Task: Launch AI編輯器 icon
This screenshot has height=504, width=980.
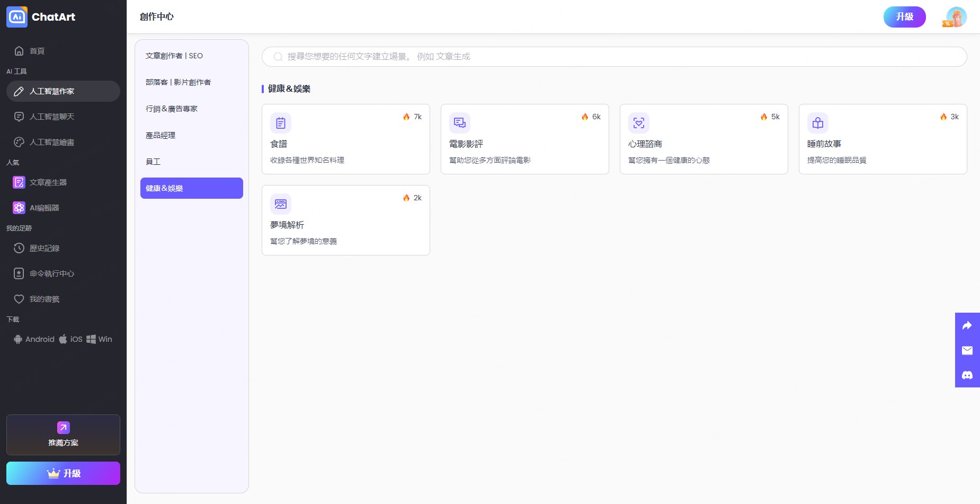Action: [x=19, y=208]
